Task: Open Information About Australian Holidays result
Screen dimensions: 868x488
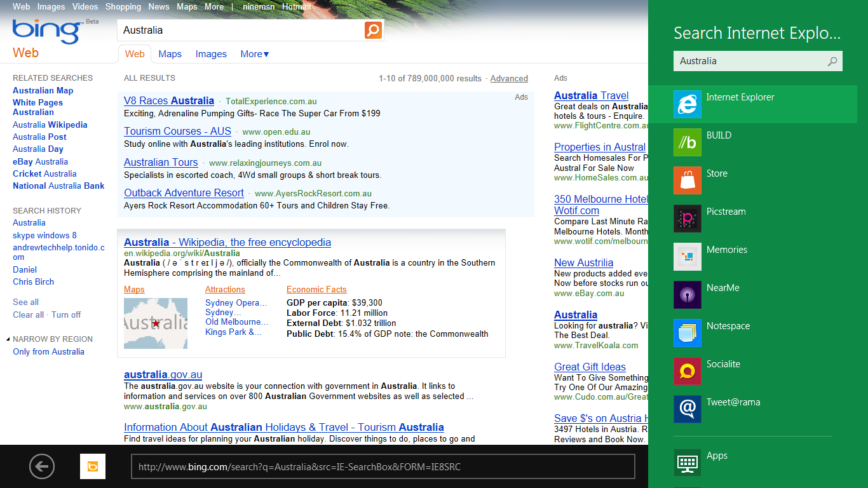Action: pos(284,427)
